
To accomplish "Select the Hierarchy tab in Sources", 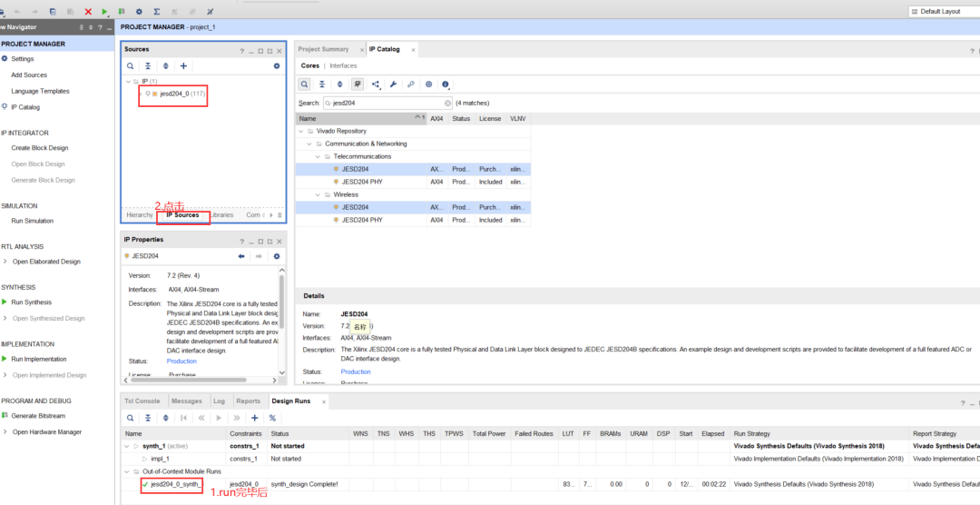I will tap(139, 214).
